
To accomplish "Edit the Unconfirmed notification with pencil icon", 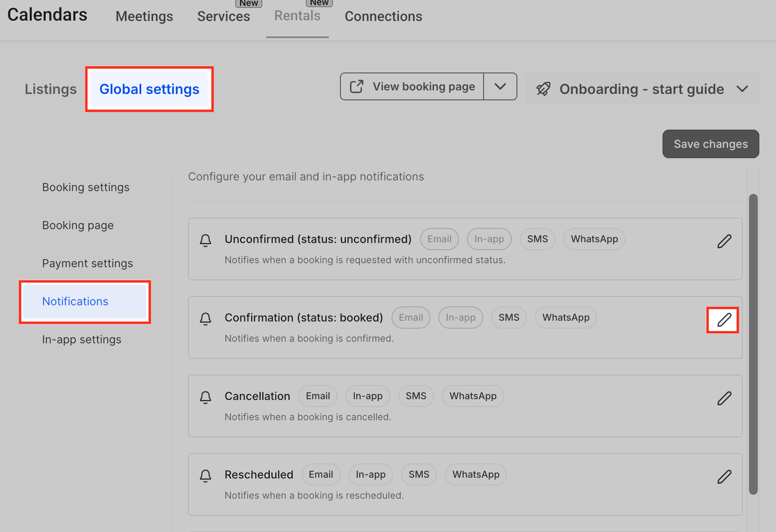I will coord(724,241).
